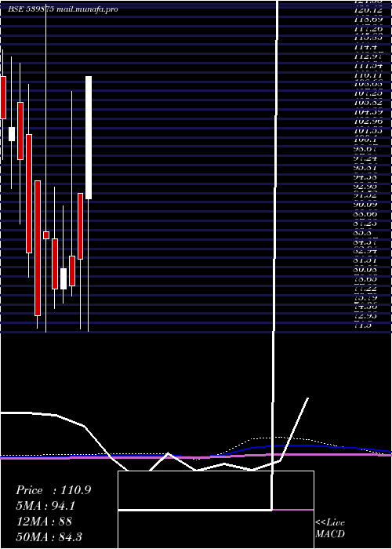
Task: Click the '50MA : 84.3' value
Action: (49, 536)
